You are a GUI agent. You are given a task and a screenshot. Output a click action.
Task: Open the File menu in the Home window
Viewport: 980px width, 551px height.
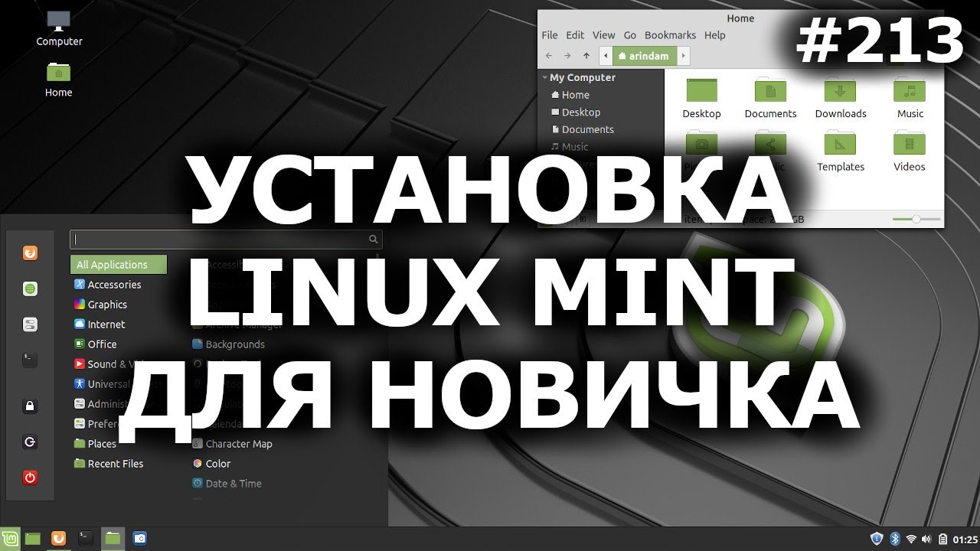(550, 35)
